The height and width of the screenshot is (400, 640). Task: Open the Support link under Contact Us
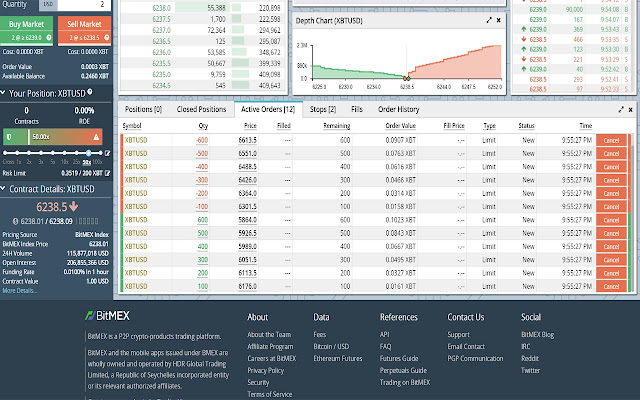coord(458,334)
